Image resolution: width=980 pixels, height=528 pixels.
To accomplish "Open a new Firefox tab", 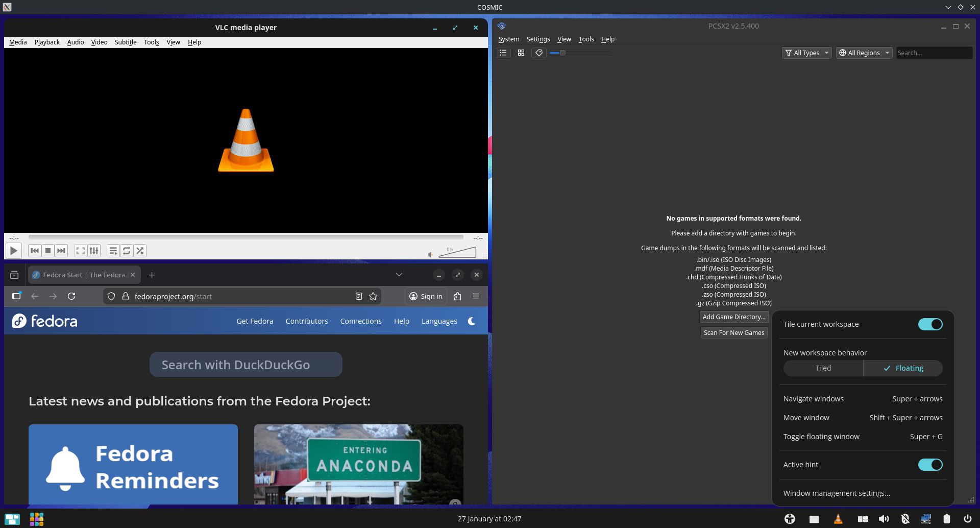I will coord(152,275).
